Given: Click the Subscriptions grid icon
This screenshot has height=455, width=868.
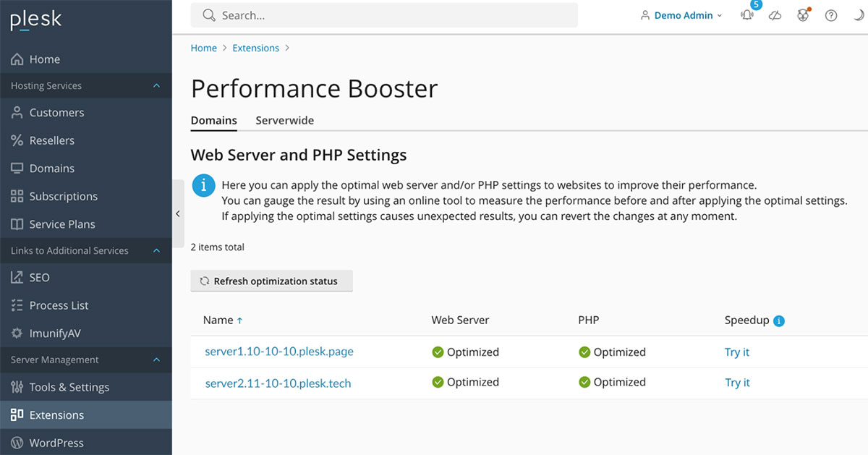Looking at the screenshot, I should 17,196.
